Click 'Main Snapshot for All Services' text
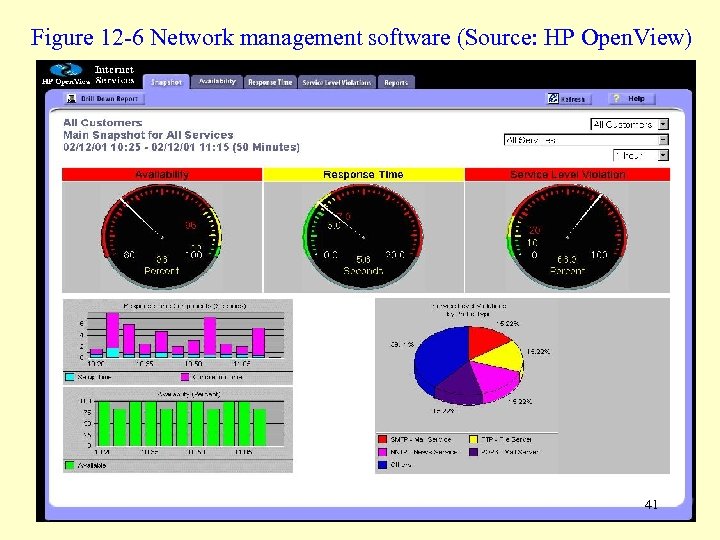The image size is (720, 540). pos(148,135)
